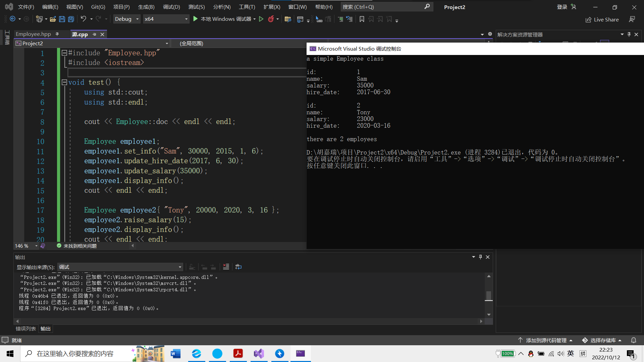
Task: Click the Undo arrow icon
Action: (83, 19)
